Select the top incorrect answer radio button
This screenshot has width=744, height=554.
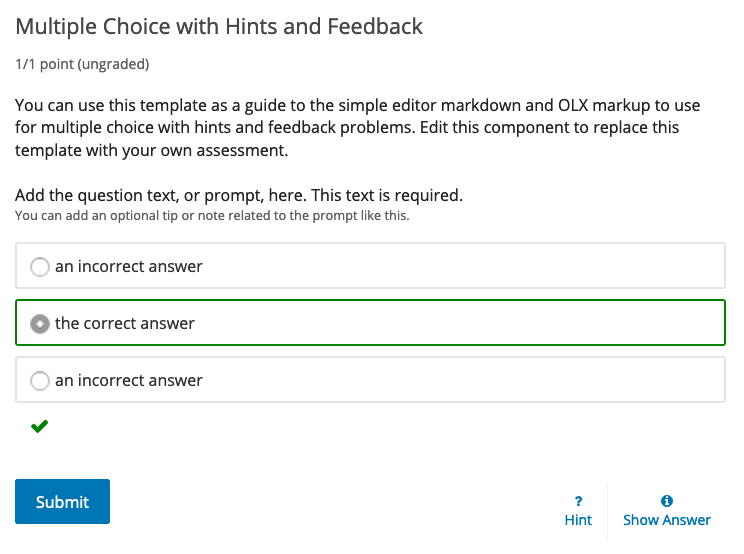pyautogui.click(x=39, y=267)
